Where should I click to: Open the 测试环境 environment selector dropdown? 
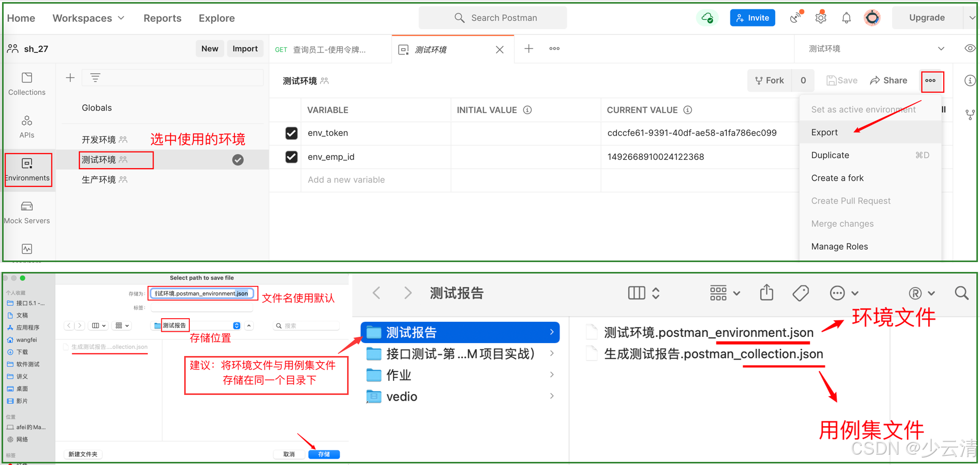[x=877, y=49]
